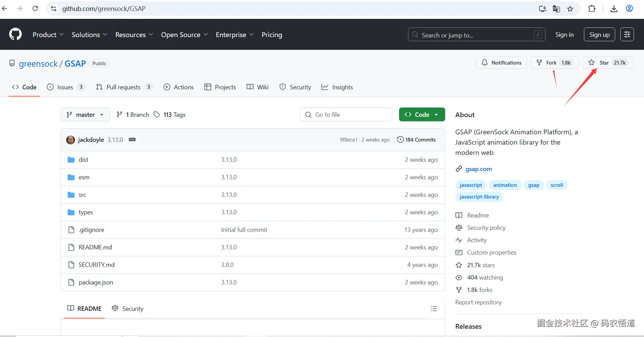
Task: Open package.json file
Action: pyautogui.click(x=96, y=282)
